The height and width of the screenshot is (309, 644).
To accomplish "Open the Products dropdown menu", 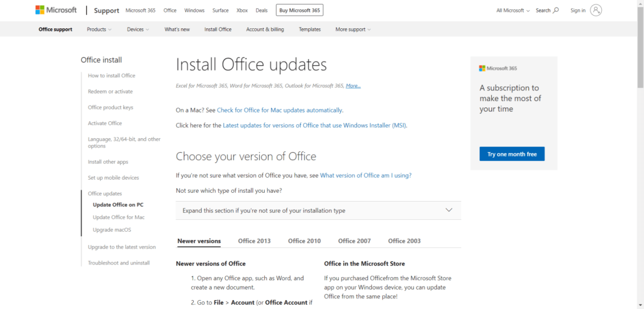I will tap(99, 30).
